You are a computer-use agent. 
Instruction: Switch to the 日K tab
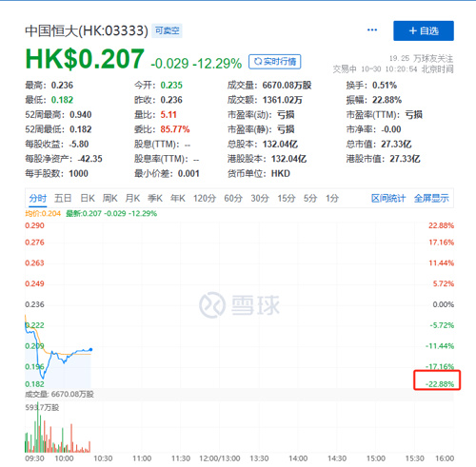88,199
